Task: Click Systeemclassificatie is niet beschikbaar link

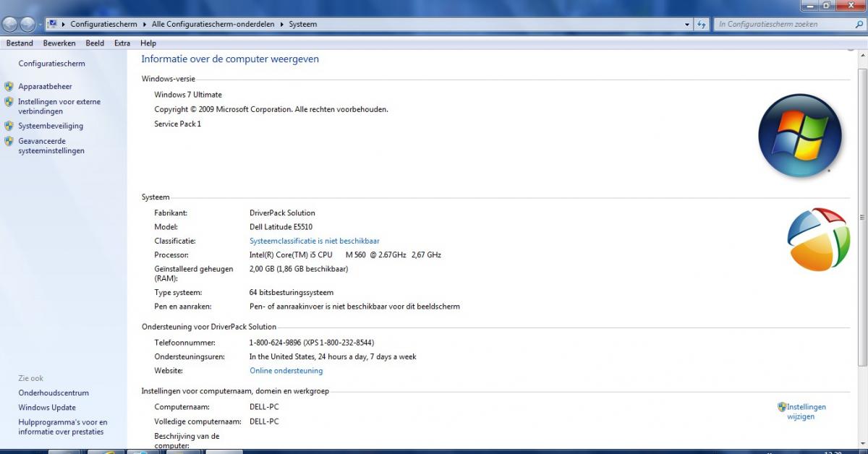Action: click(x=315, y=241)
